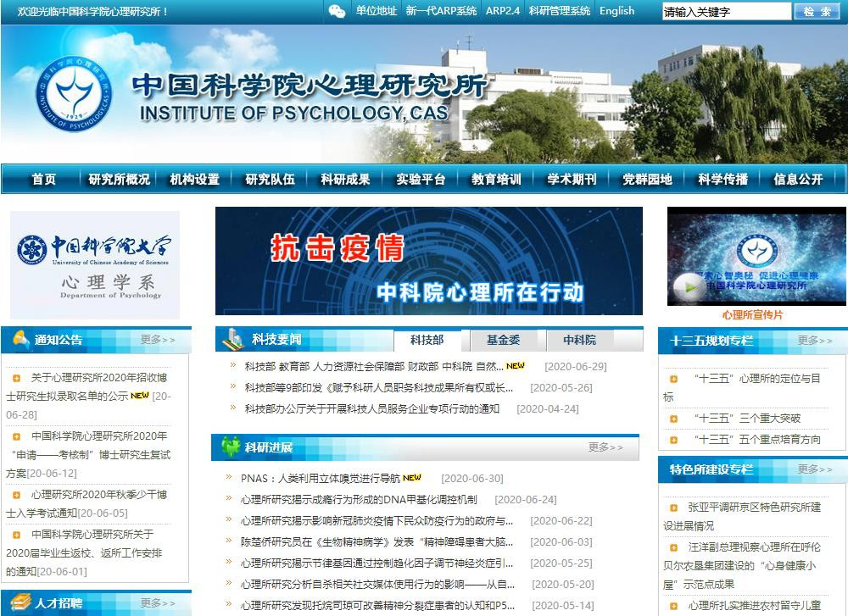Open 汪洋副总理视察心理所 article

point(742,565)
